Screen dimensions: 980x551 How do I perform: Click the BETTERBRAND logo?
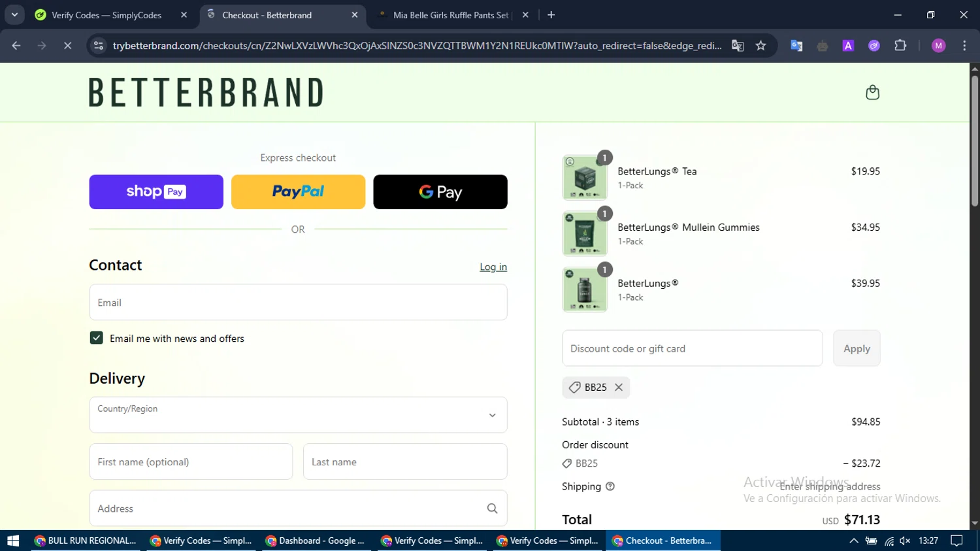point(206,92)
